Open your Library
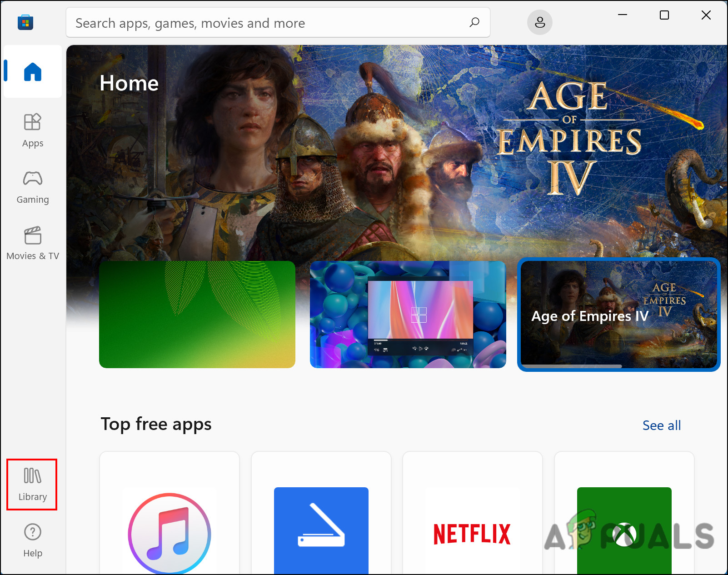Screen dimensions: 728x575 31,484
